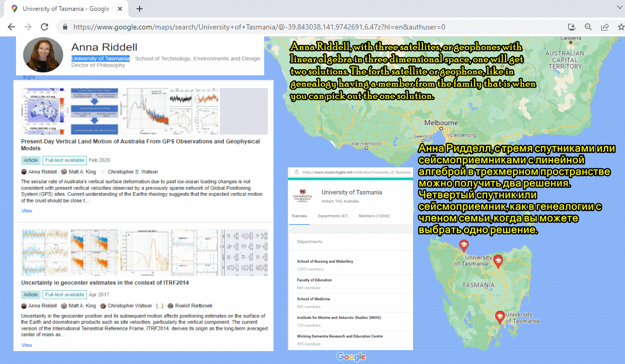This screenshot has width=625, height=364.
Task: Click the Australia map thumbnail in first article
Action: click(43, 111)
